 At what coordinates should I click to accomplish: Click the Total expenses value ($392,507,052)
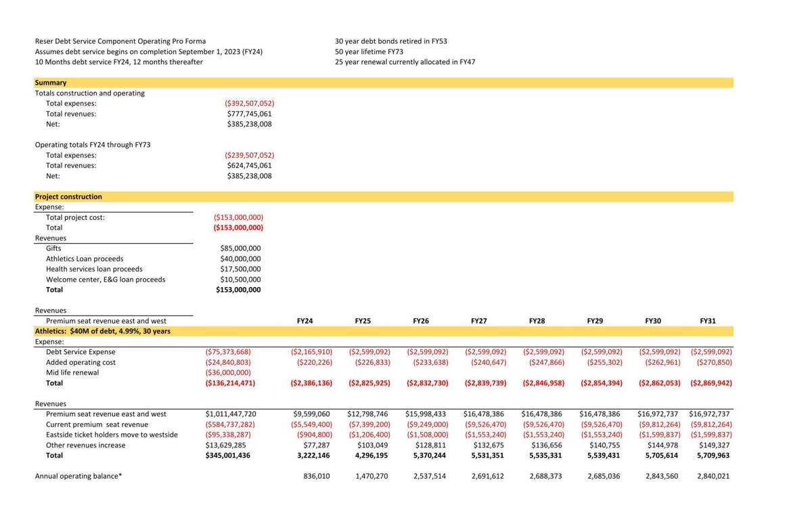248,103
